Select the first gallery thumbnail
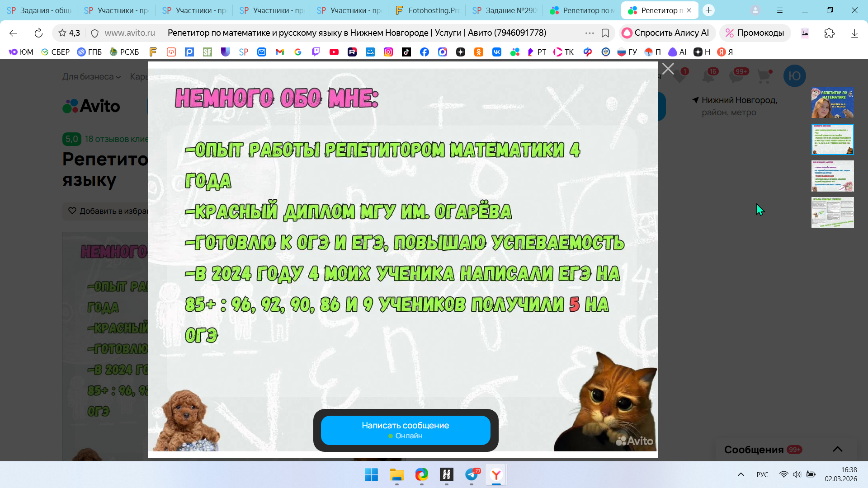The height and width of the screenshot is (488, 868). (x=832, y=103)
